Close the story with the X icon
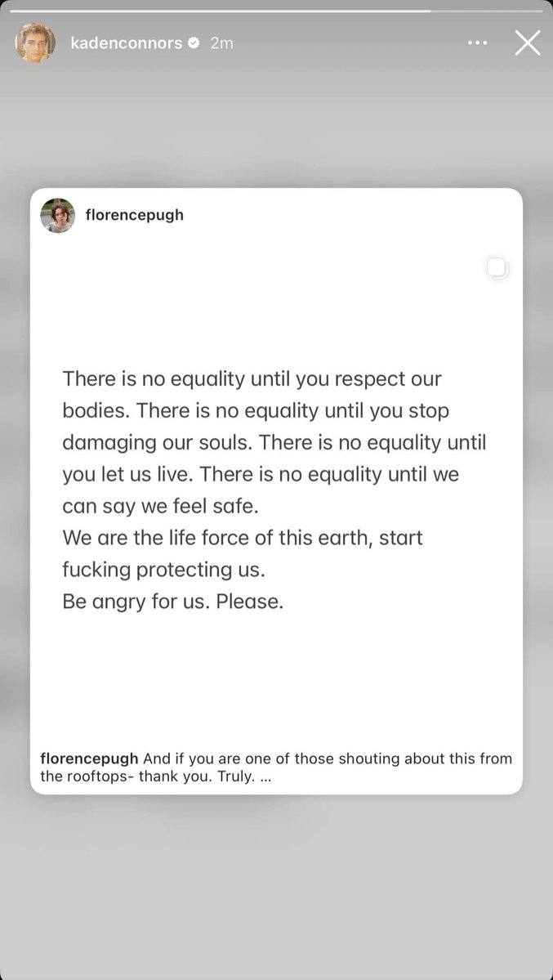The image size is (553, 980). [528, 43]
